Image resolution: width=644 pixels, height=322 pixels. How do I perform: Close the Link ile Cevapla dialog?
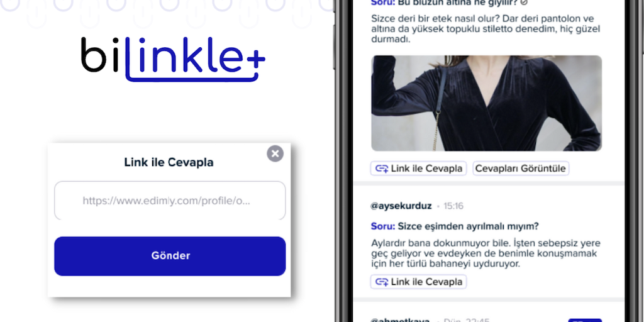point(275,153)
